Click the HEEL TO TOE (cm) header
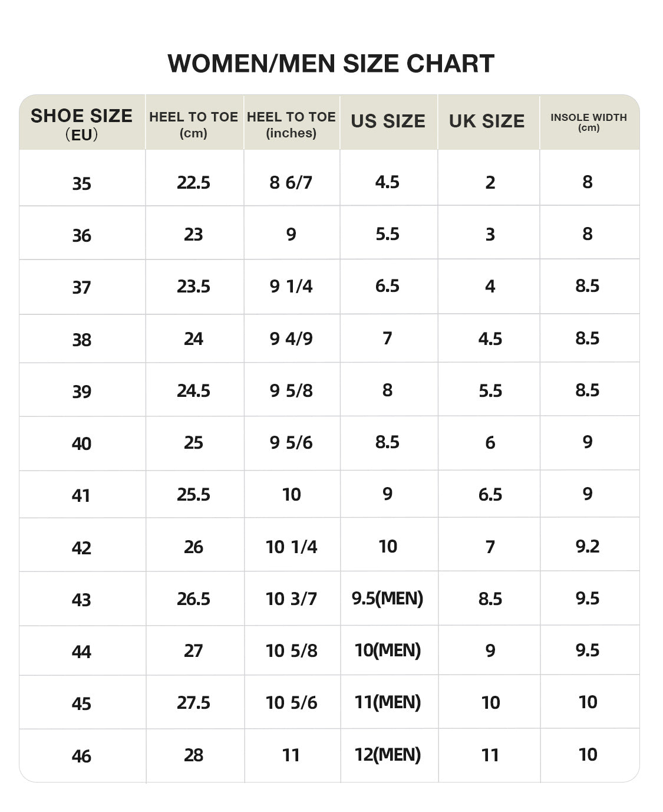Image resolution: width=663 pixels, height=812 pixels. [194, 123]
